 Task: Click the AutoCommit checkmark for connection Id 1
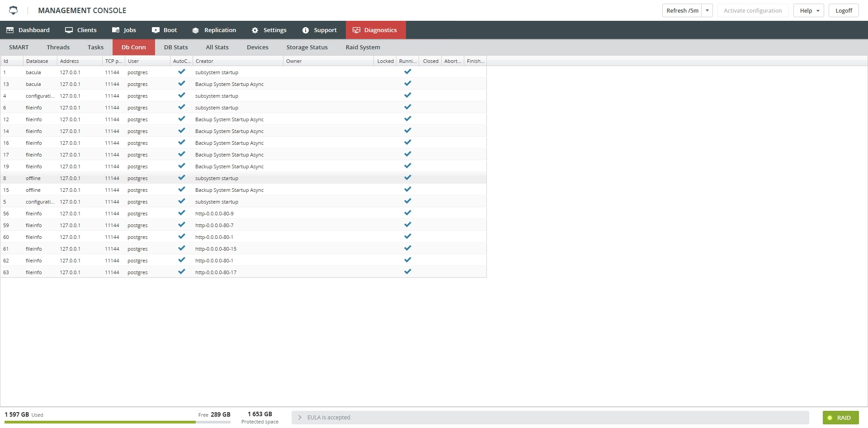tap(182, 71)
